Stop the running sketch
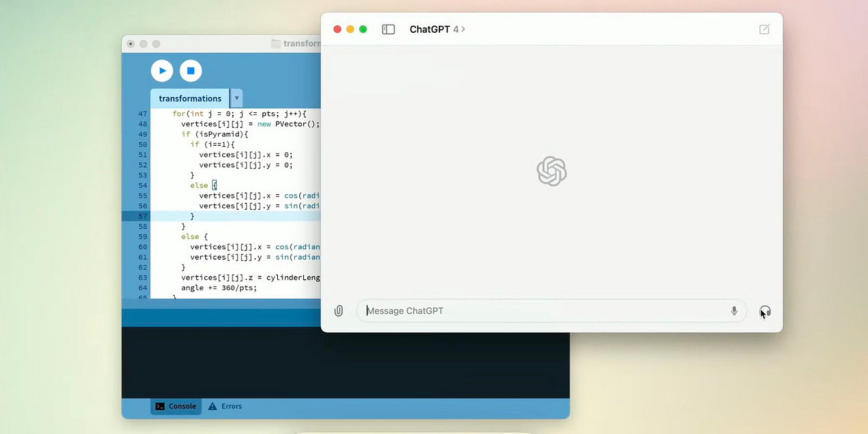The image size is (868, 434). (x=190, y=71)
